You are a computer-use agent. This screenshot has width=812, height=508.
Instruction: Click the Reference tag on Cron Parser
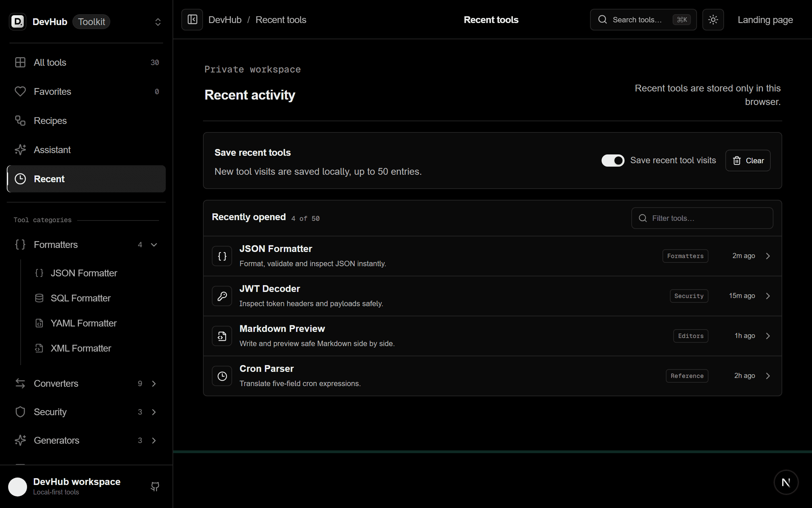pos(687,376)
